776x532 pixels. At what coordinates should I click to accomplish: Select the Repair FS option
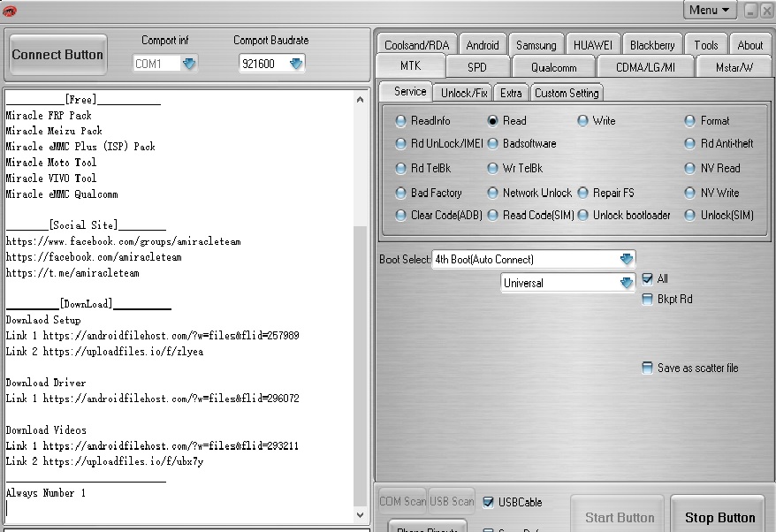(583, 193)
